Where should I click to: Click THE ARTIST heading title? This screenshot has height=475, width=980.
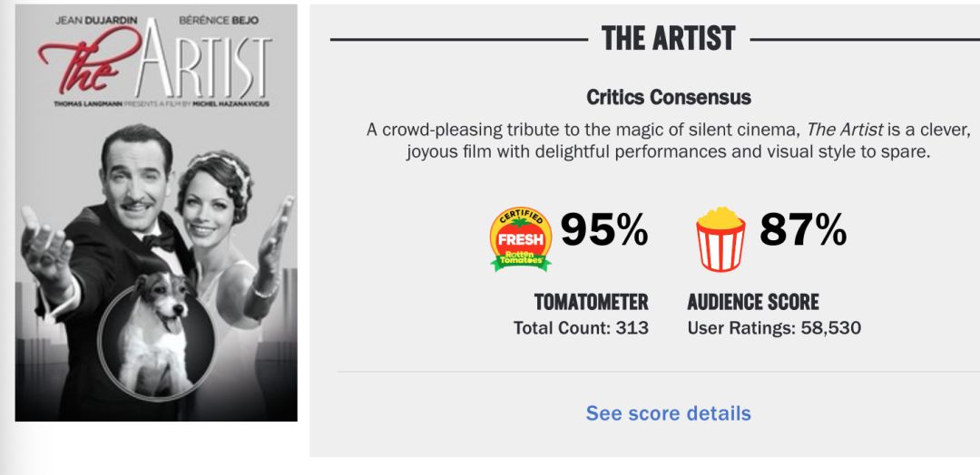[668, 39]
